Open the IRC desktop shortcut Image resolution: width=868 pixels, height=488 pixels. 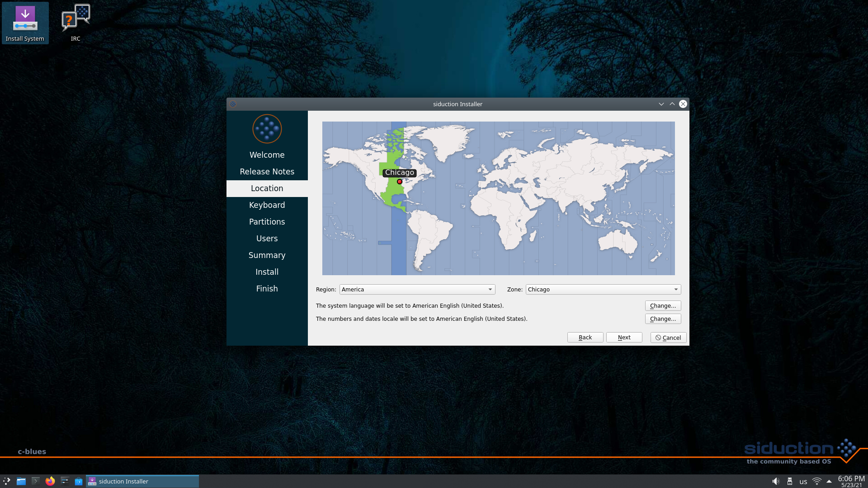[x=75, y=23]
